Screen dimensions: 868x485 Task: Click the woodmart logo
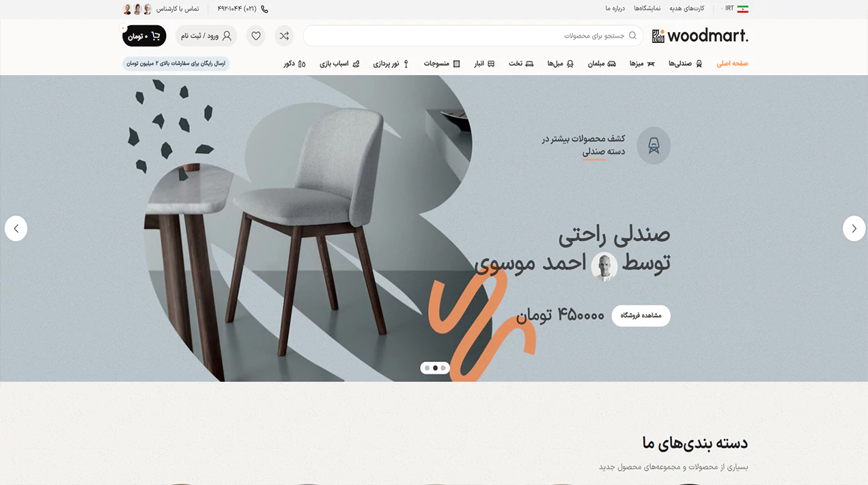click(700, 36)
